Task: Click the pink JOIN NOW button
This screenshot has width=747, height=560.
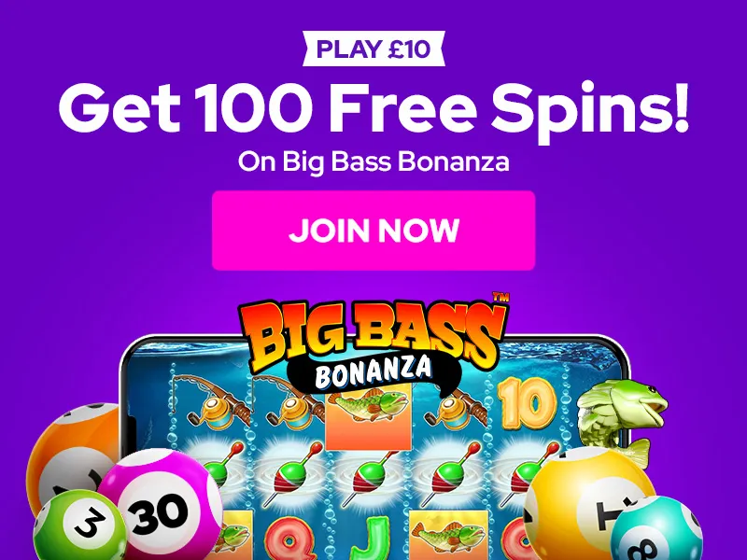Action: tap(373, 231)
